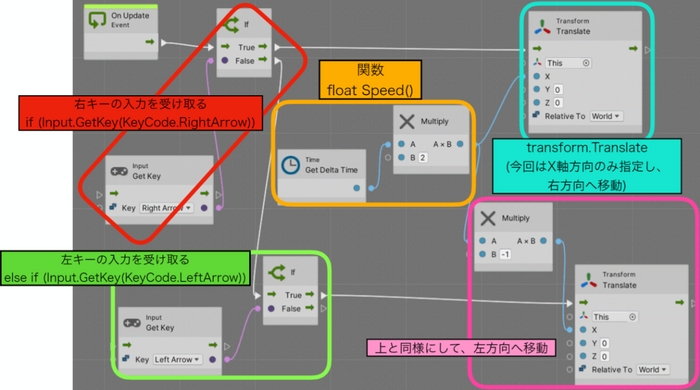700x390 pixels.
Task: Click the object picker circle on top This field
Action: point(586,63)
